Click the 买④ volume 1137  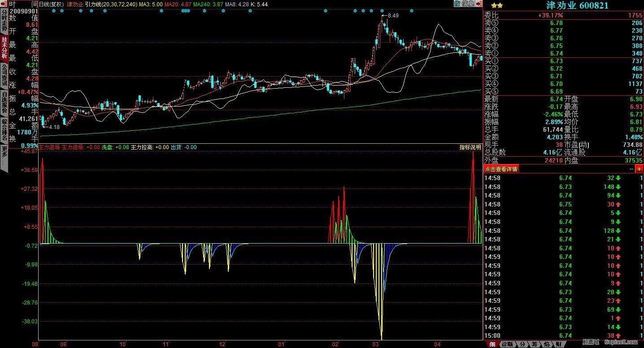tap(635, 84)
